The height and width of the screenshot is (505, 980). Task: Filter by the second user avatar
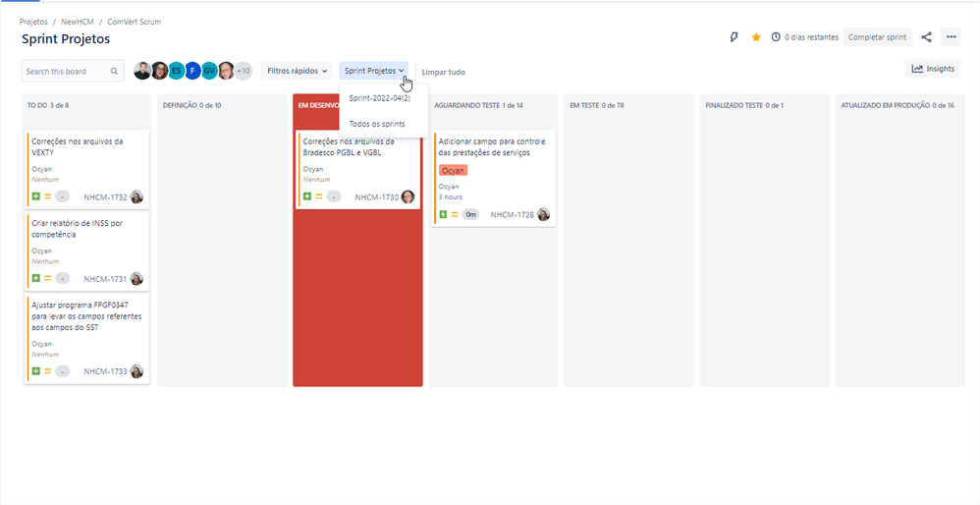[159, 71]
